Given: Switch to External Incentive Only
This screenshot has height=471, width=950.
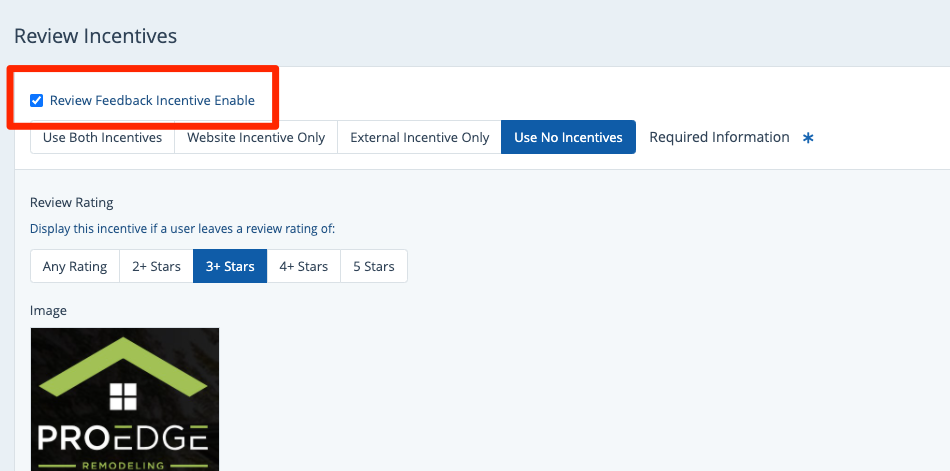Looking at the screenshot, I should pyautogui.click(x=419, y=138).
